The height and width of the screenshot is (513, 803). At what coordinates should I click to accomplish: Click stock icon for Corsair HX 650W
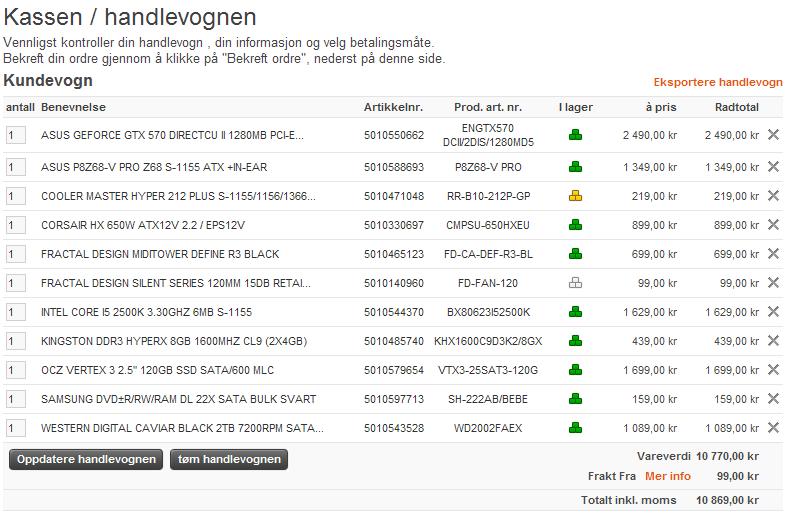(576, 225)
